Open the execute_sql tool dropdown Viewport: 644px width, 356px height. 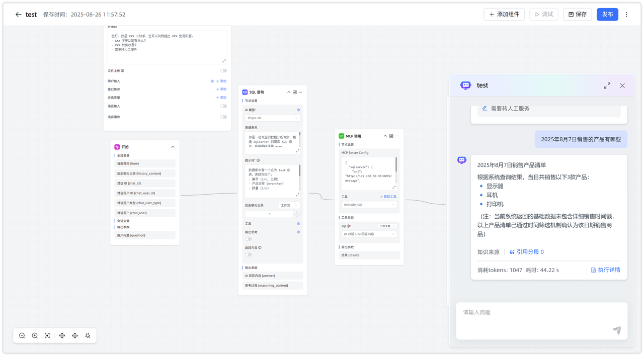369,205
